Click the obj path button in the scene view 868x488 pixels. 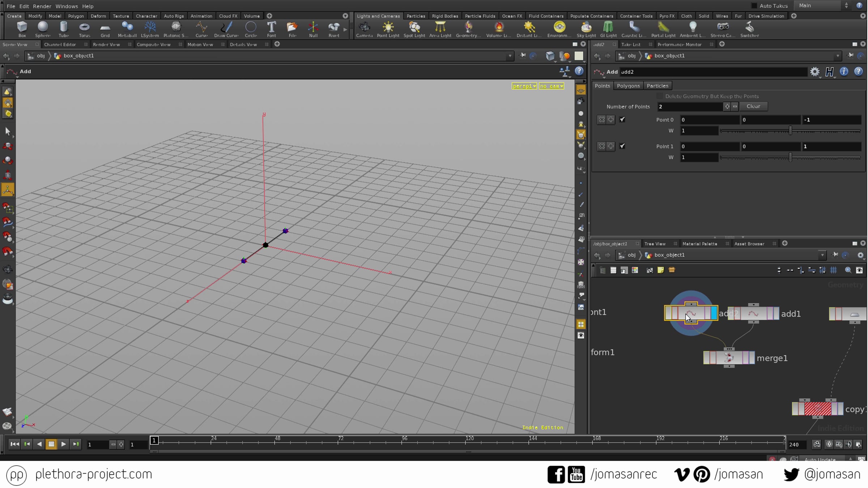click(x=37, y=56)
